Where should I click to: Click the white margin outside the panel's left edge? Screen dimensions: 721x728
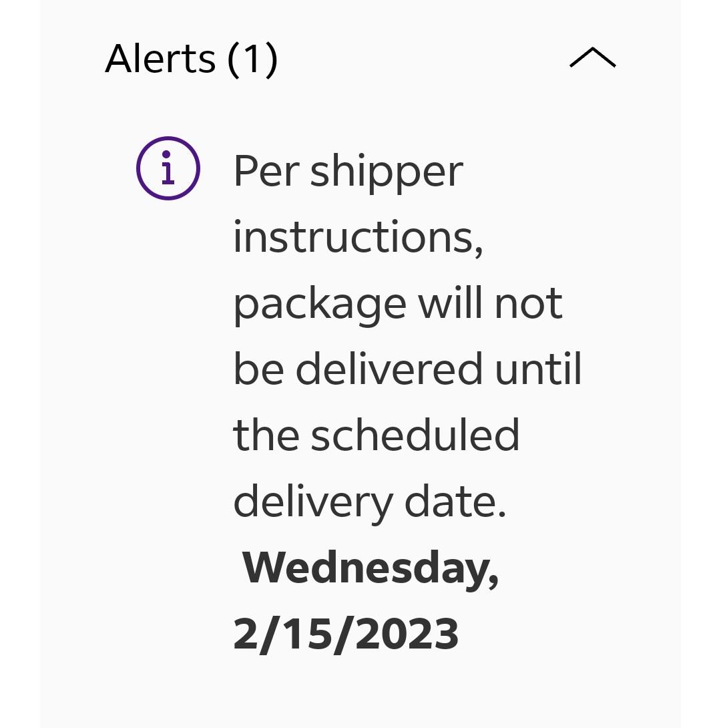(x=19, y=364)
